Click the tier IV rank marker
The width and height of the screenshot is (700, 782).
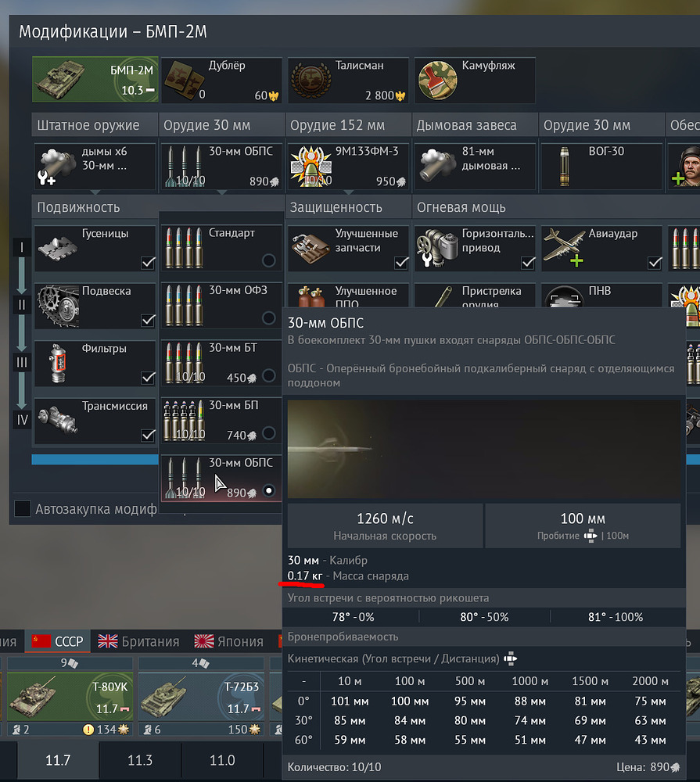[x=22, y=420]
